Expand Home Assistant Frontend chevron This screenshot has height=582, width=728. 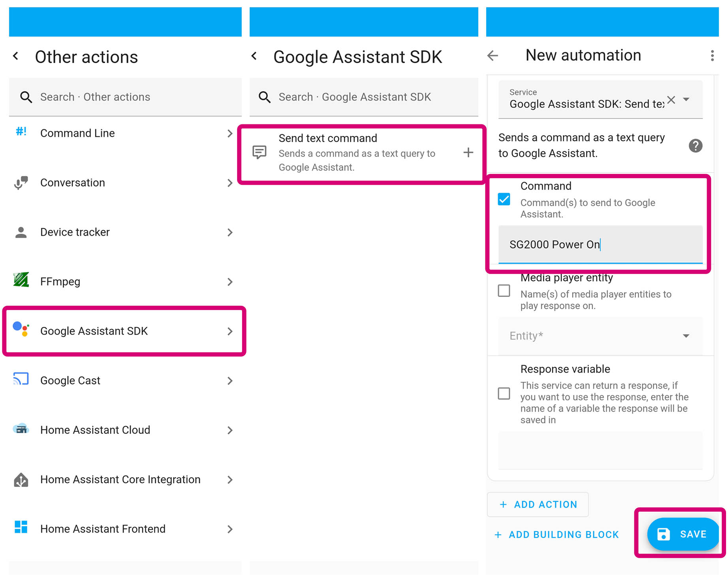tap(230, 529)
